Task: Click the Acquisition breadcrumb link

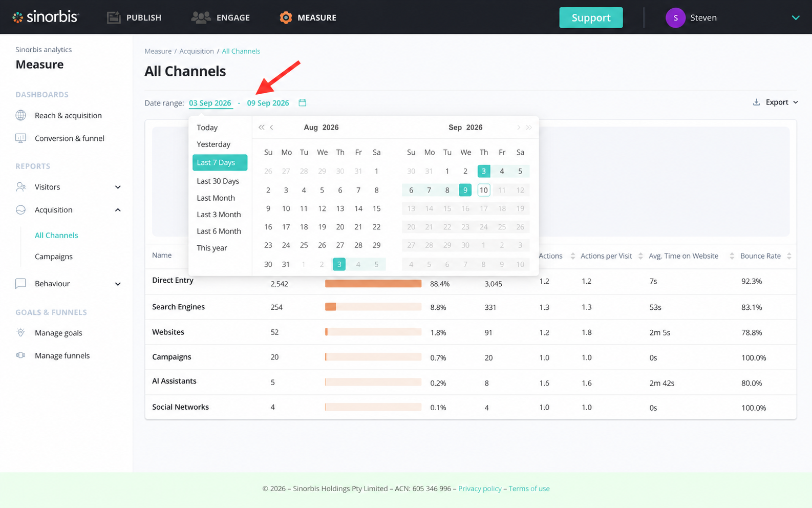Action: pos(197,51)
